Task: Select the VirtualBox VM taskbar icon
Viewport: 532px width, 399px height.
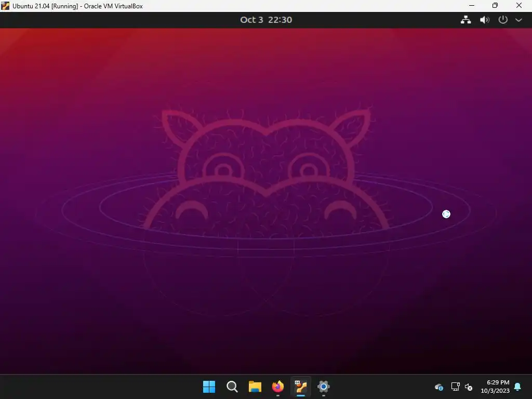Action: click(301, 387)
